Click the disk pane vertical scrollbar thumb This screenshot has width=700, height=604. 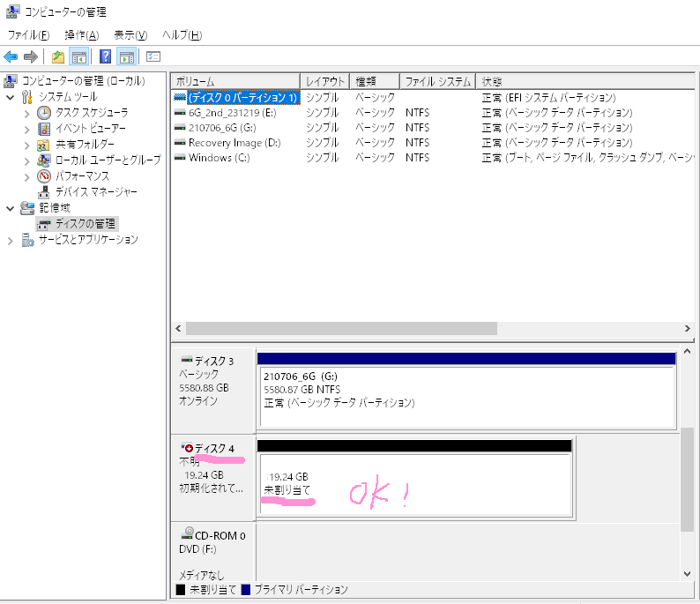tap(688, 480)
